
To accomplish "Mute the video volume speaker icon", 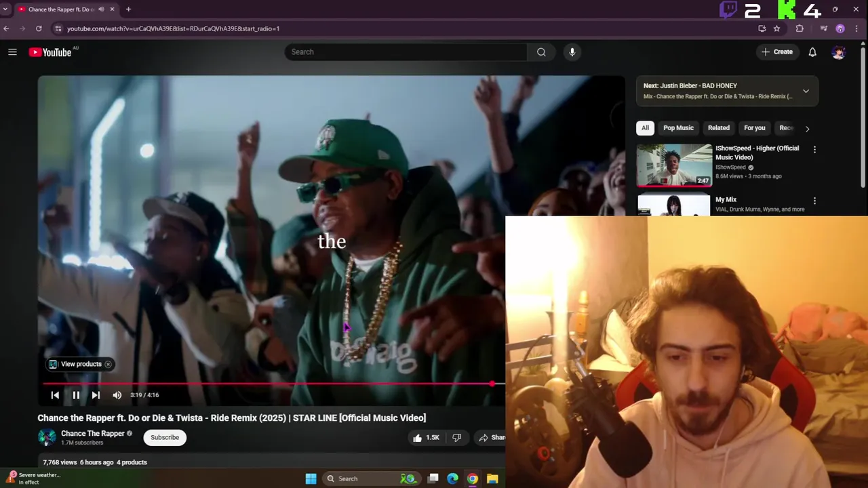I will coord(117,395).
